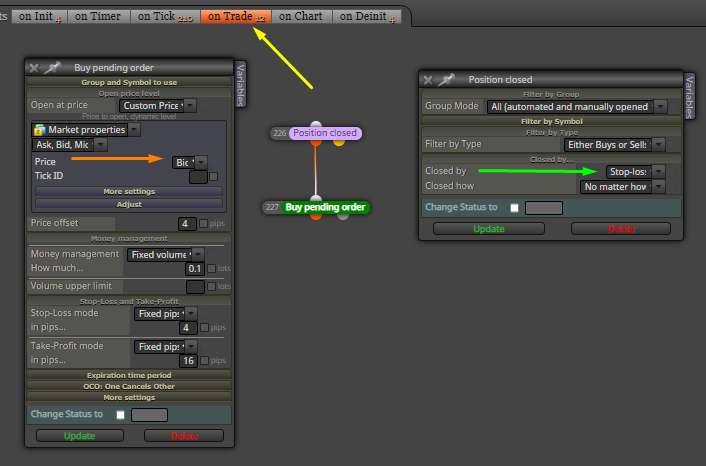Toggle checkbox next to Open at price dropdown

point(204,105)
